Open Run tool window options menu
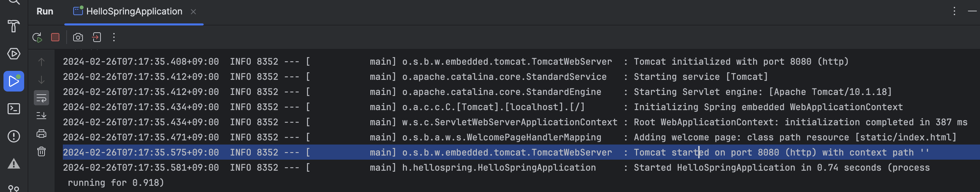This screenshot has height=192, width=980. click(x=954, y=11)
